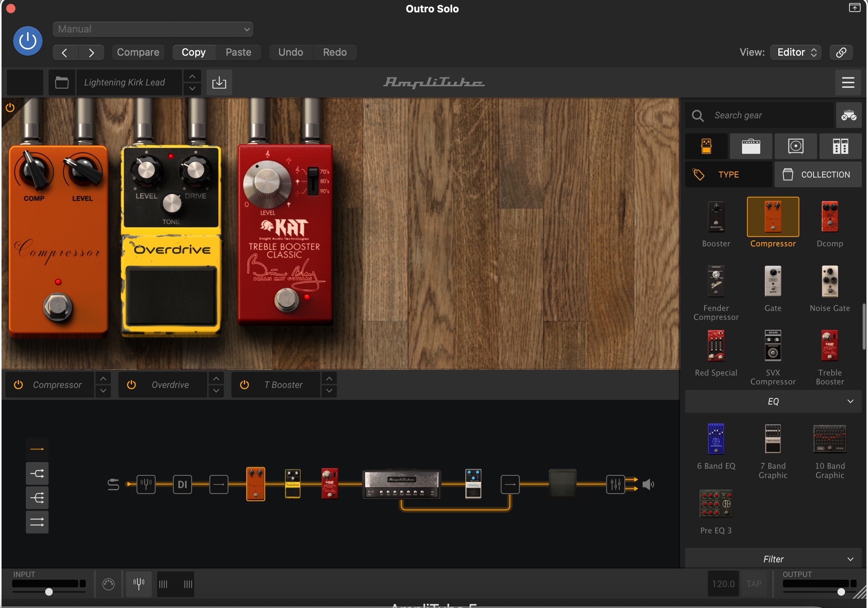This screenshot has height=608, width=868.
Task: Select the amp head in signal chain
Action: pyautogui.click(x=401, y=484)
